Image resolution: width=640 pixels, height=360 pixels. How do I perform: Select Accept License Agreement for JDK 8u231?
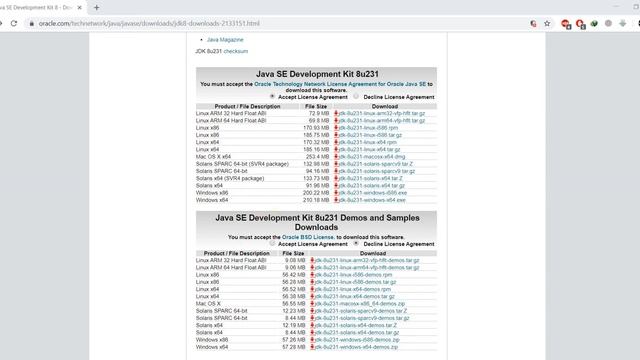272,96
